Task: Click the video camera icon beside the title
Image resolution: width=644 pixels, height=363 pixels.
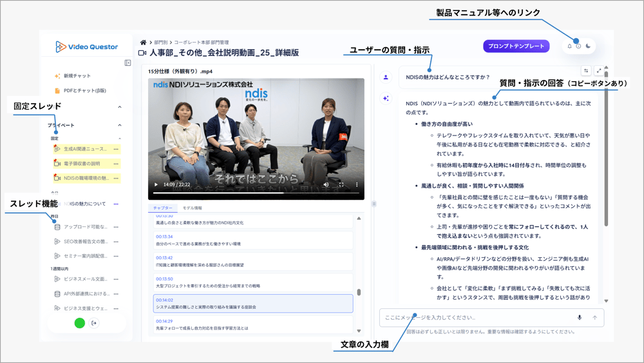Action: pyautogui.click(x=142, y=53)
